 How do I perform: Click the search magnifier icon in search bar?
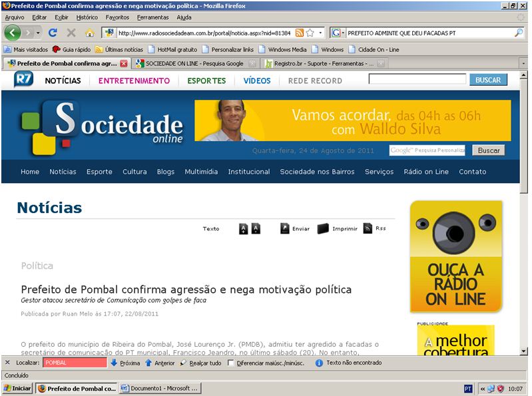click(518, 33)
